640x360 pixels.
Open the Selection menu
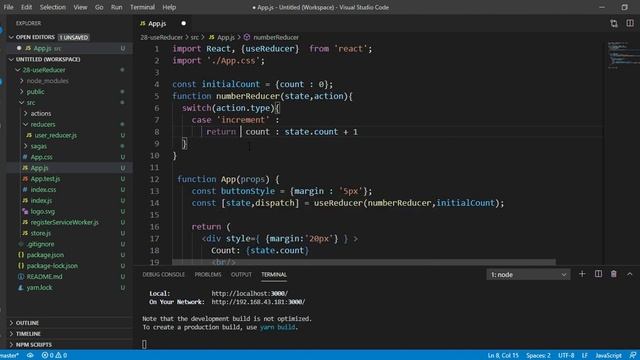tap(53, 7)
